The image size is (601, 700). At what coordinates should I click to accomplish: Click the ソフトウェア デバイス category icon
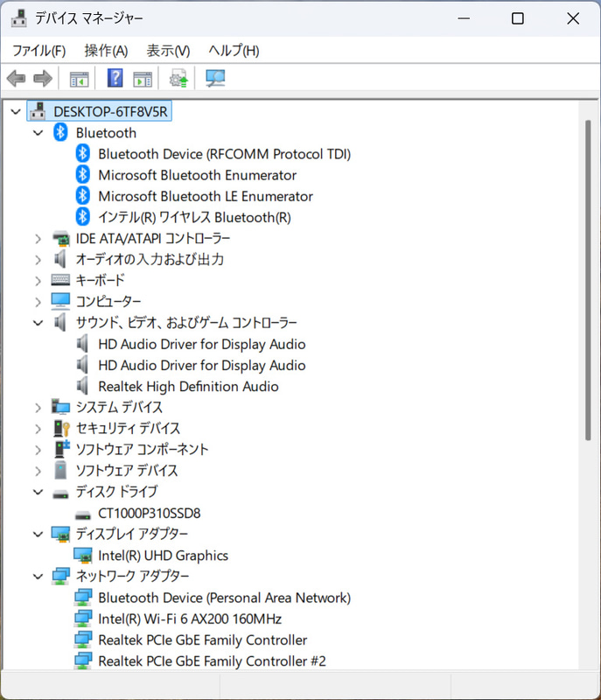(60, 471)
